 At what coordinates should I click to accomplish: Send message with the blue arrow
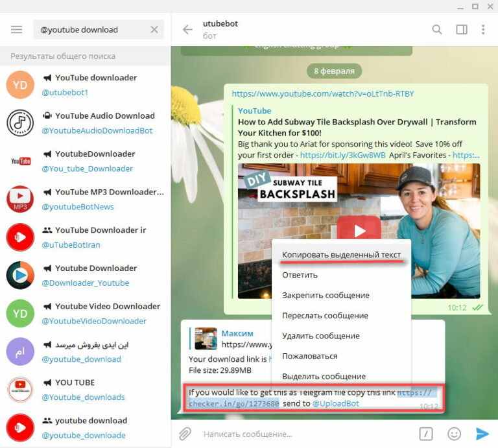(x=482, y=434)
